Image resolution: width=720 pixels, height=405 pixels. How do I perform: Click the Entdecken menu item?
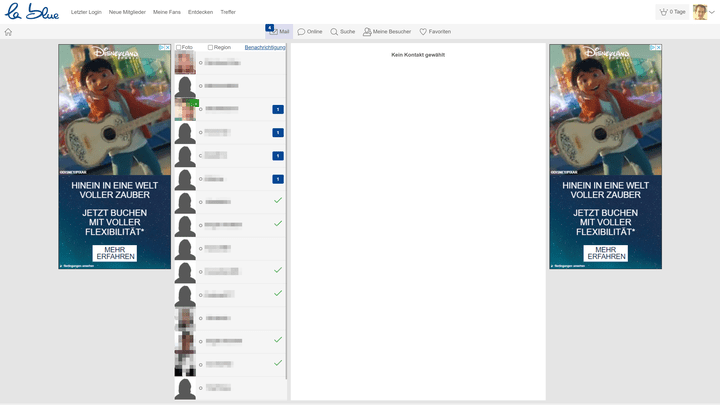pos(200,12)
